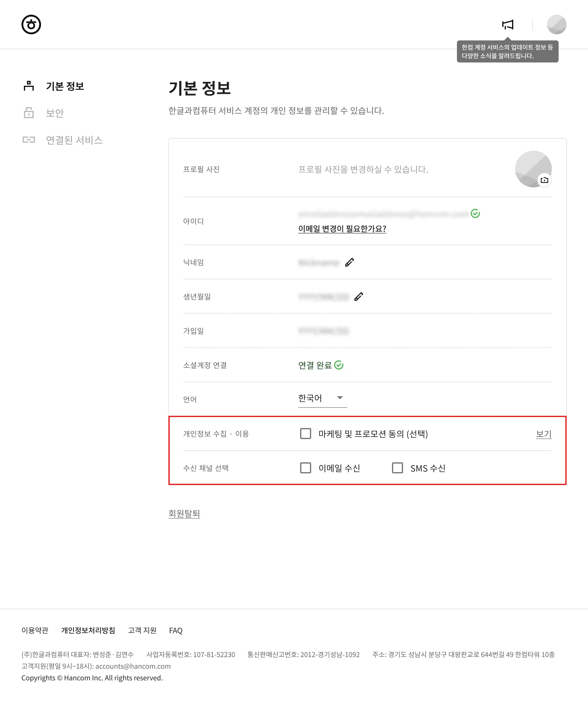Edit birthdate with the pencil icon

(358, 297)
